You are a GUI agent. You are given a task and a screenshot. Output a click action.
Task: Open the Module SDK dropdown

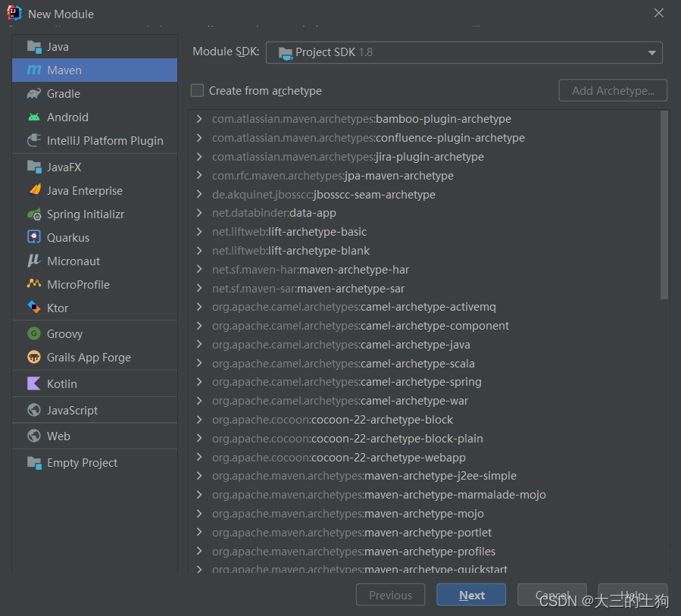[x=464, y=52]
